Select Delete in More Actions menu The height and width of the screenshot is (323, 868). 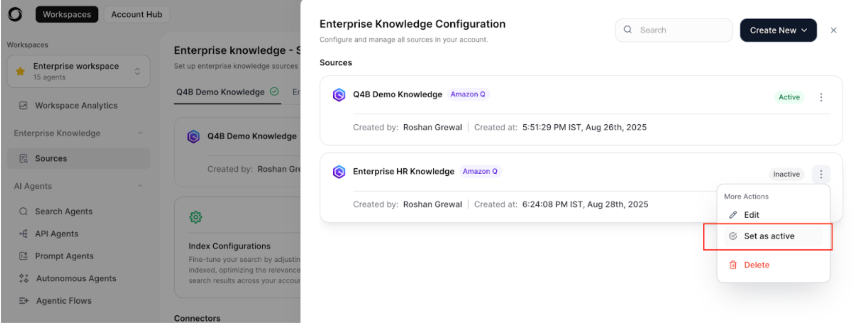pyautogui.click(x=756, y=265)
